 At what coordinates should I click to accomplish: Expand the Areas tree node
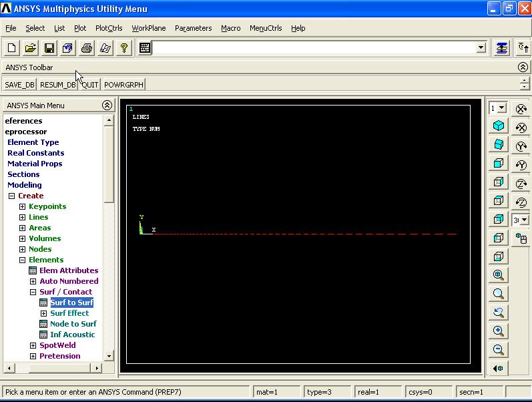(23, 228)
